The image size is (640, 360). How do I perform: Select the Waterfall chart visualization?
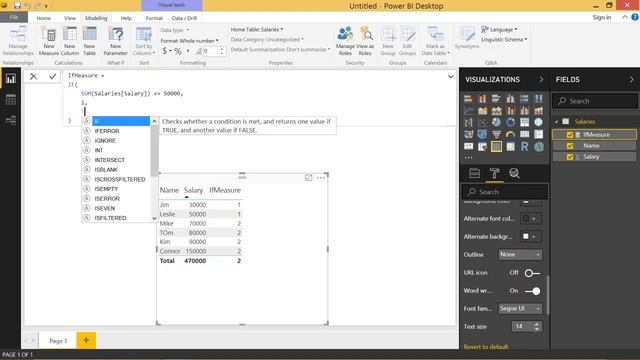click(x=468, y=122)
